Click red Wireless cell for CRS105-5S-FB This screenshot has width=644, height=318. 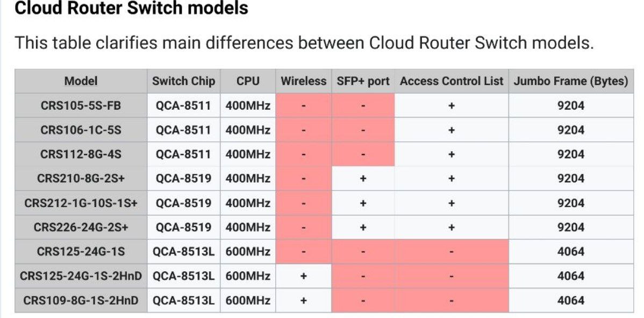pos(304,105)
